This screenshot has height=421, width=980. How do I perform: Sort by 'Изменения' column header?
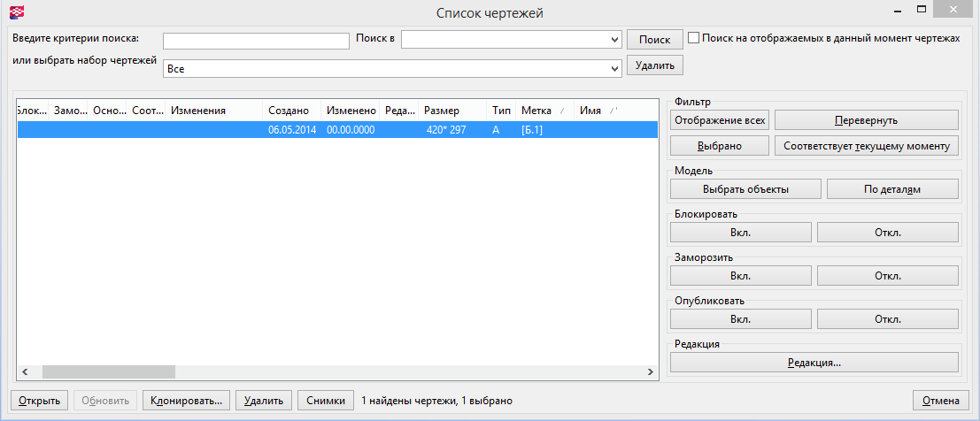click(214, 111)
